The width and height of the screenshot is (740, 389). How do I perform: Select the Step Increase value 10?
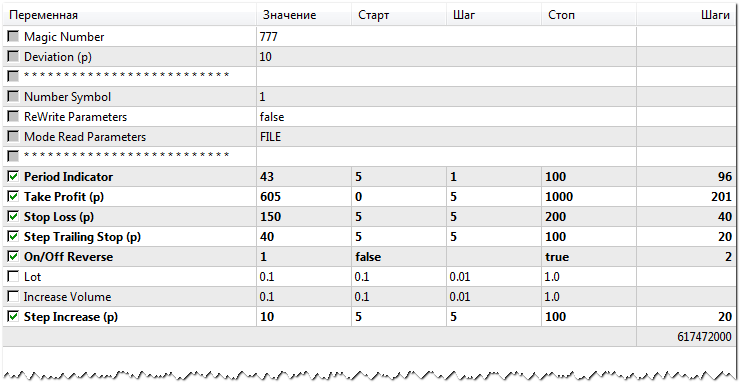267,317
